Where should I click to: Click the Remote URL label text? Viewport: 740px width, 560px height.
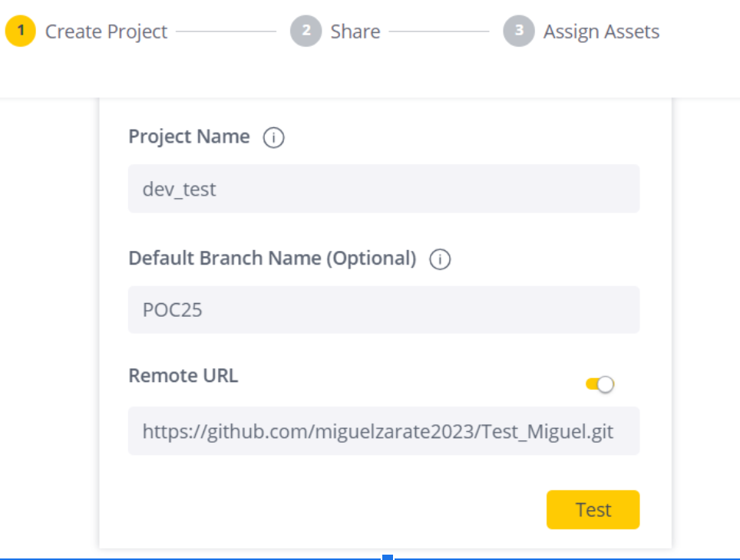183,376
